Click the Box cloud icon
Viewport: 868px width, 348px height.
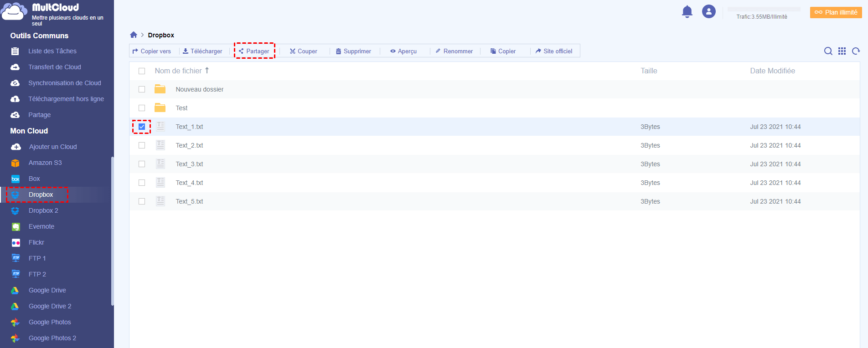pyautogui.click(x=15, y=179)
